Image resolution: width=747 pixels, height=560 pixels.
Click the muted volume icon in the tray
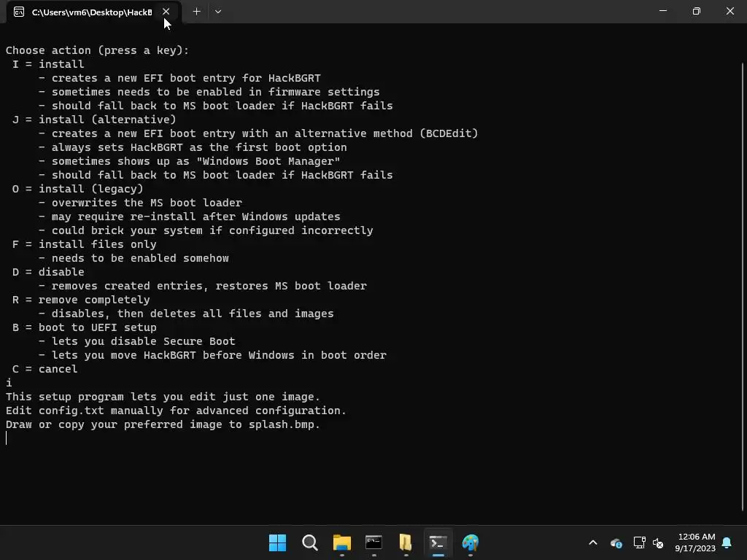(658, 542)
